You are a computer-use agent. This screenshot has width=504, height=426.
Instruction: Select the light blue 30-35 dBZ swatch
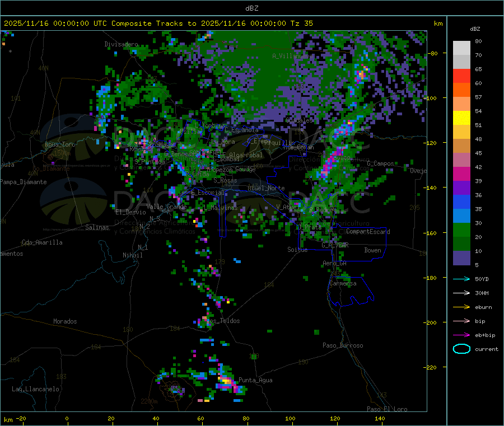coord(461,216)
